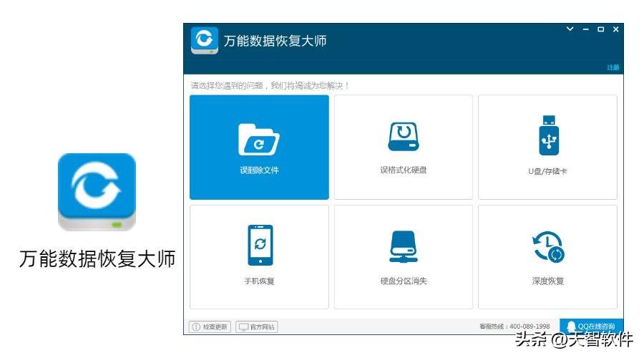644x358 pixels.
Task: Open the title bar dropdown chevron menu
Action: pyautogui.click(x=570, y=29)
